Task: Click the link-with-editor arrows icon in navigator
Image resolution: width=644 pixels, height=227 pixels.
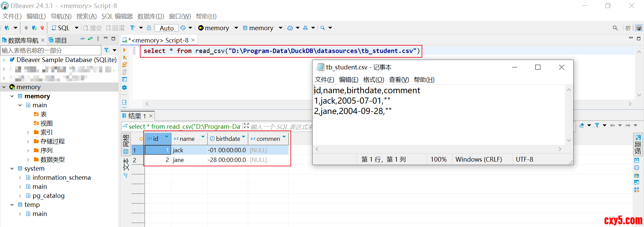Action: click(90, 39)
